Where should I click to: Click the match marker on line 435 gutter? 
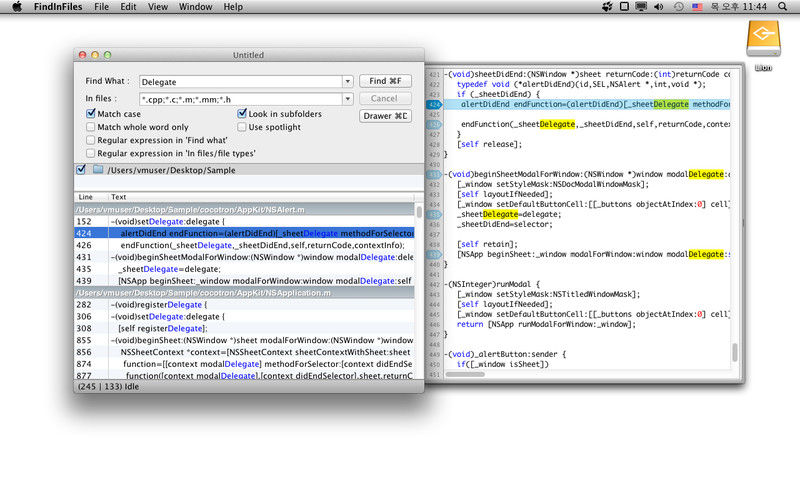coord(434,214)
